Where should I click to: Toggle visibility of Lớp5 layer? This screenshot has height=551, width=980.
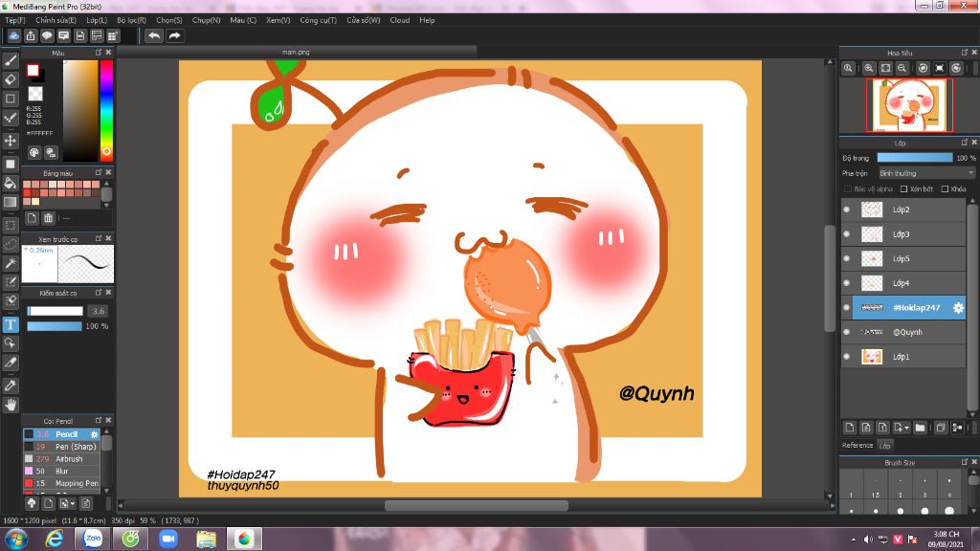[x=847, y=258]
